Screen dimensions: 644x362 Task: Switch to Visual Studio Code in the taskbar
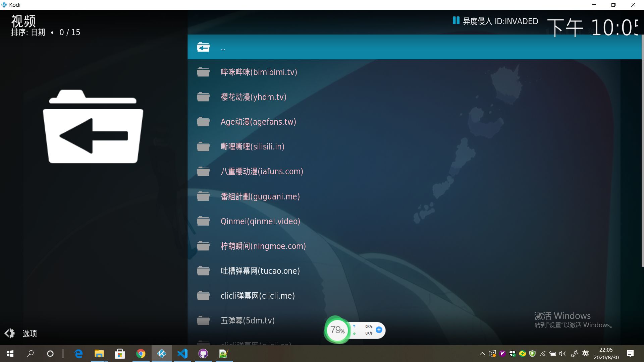tap(182, 354)
